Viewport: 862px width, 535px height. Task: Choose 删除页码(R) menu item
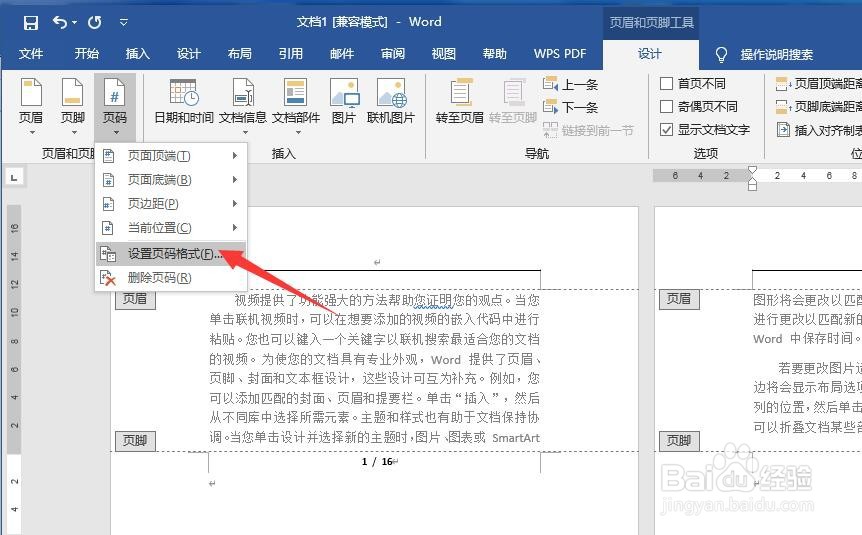(x=171, y=278)
